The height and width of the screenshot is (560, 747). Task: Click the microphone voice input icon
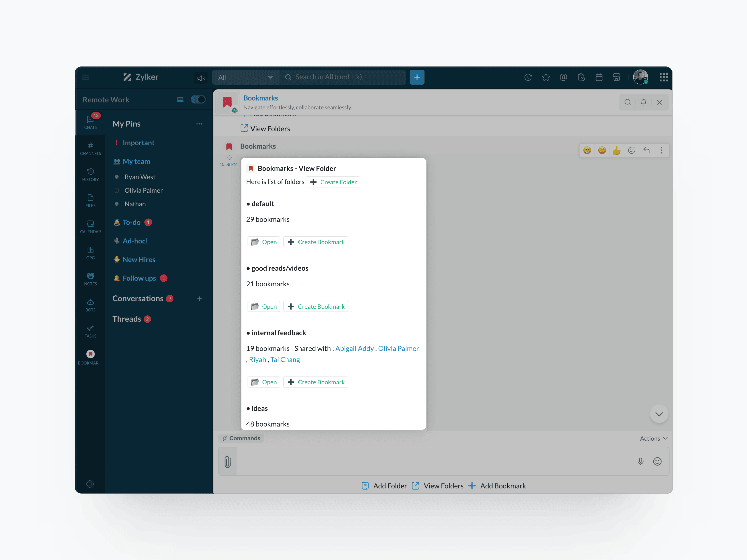click(x=640, y=461)
